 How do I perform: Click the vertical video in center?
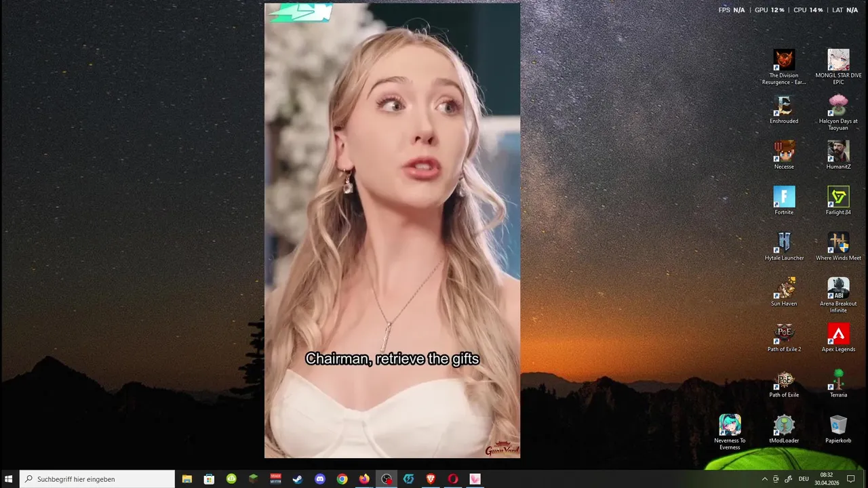pos(392,230)
